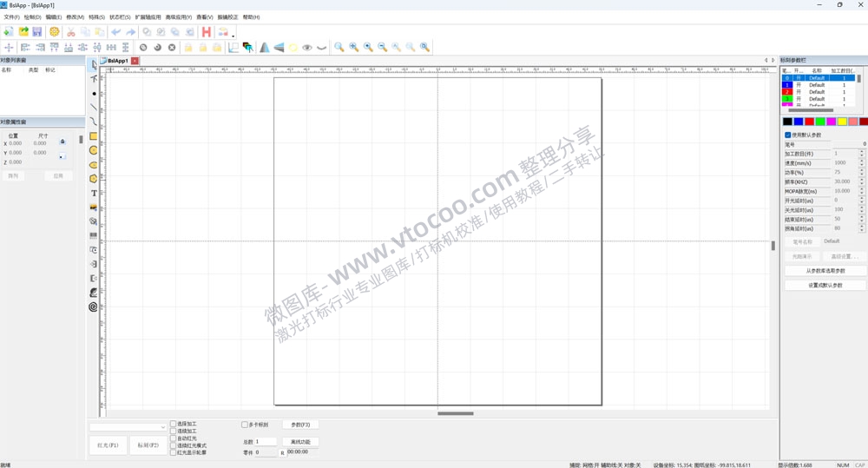Viewport: 868px width, 468px height.
Task: Click the 加工数目(件) value stepper
Action: pyautogui.click(x=861, y=154)
